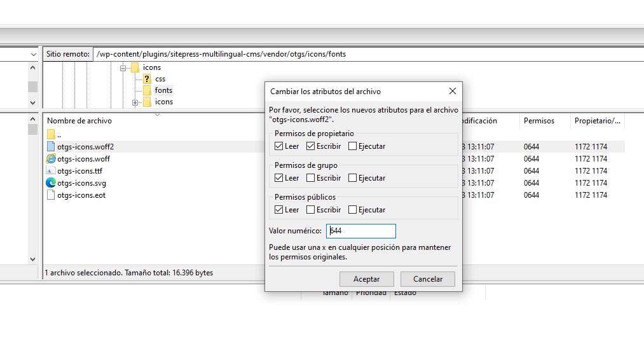This screenshot has width=644, height=351.
Task: Sort by Nombre de archivo column
Action: coord(79,121)
